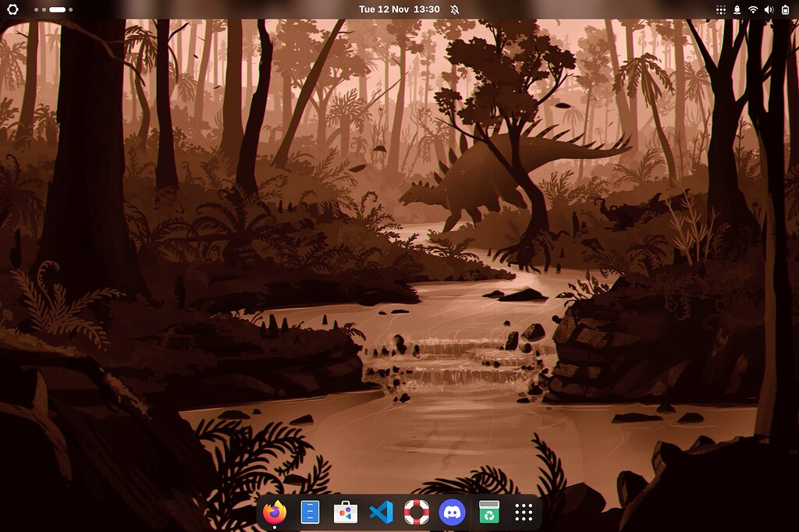This screenshot has height=532, width=799.
Task: Open the dotted grid tray indicator
Action: click(x=719, y=9)
